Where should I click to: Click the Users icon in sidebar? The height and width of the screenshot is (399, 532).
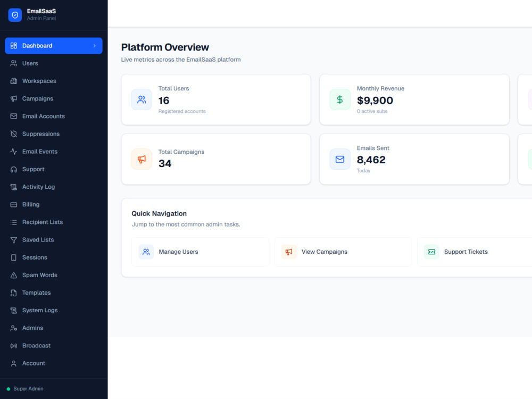14,63
